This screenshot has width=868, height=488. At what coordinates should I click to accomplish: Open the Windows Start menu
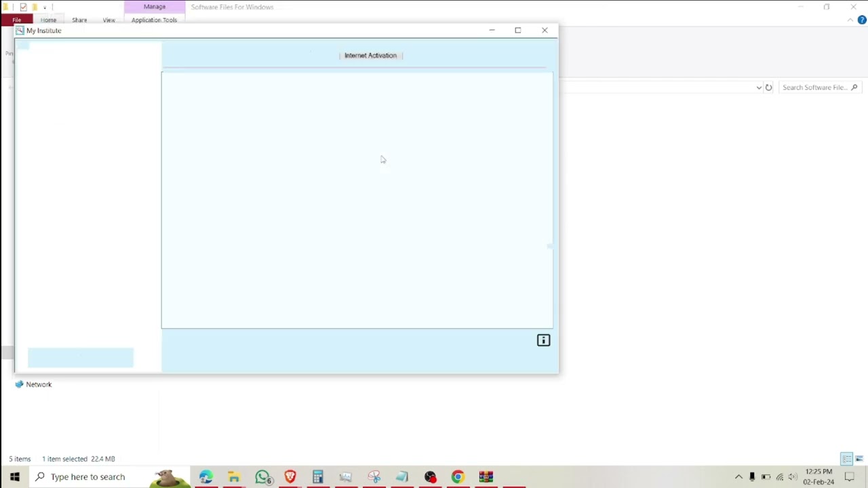tap(14, 476)
